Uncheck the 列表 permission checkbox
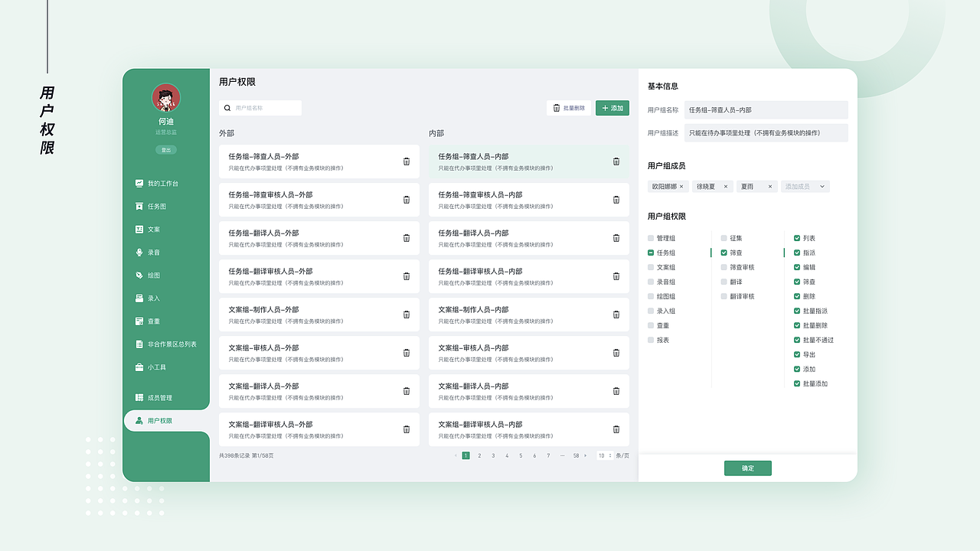Viewport: 980px width, 551px height. pyautogui.click(x=797, y=239)
